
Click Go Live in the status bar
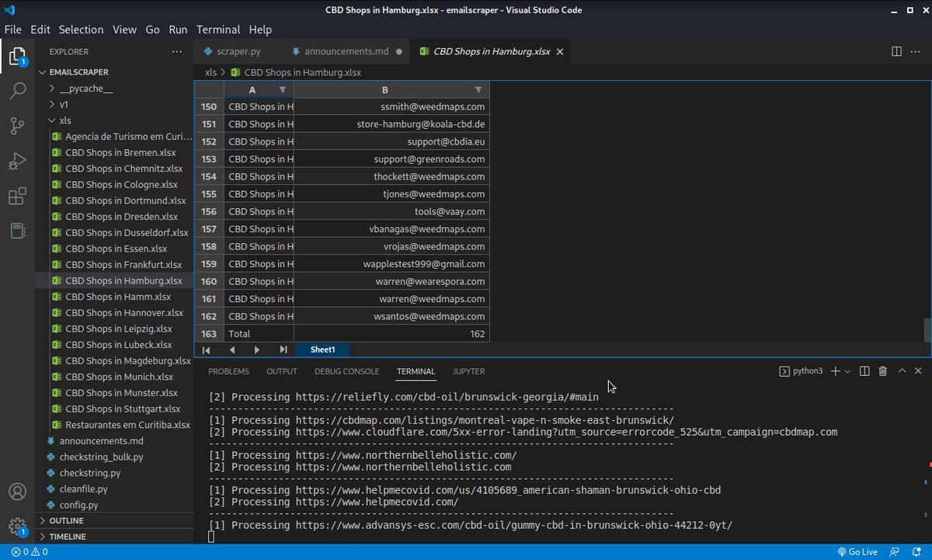click(858, 551)
